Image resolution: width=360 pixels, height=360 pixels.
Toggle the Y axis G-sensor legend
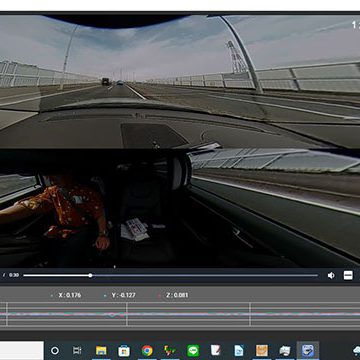119,295
